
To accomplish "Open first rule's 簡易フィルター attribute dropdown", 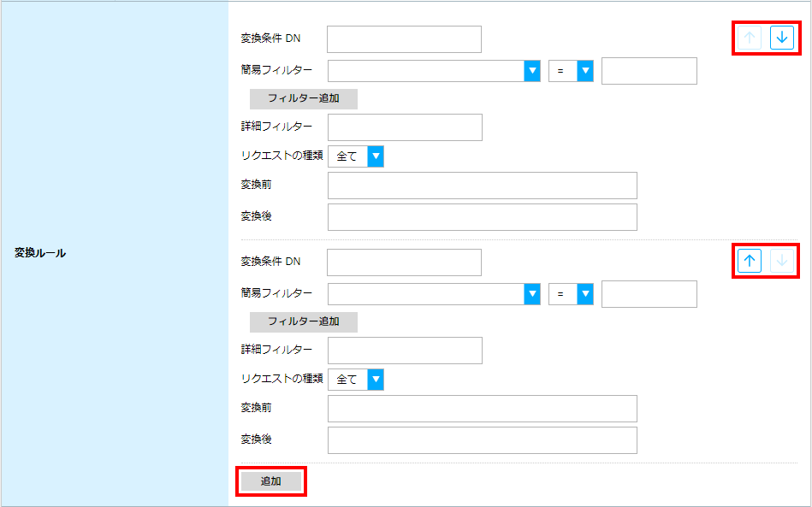I will pos(434,71).
